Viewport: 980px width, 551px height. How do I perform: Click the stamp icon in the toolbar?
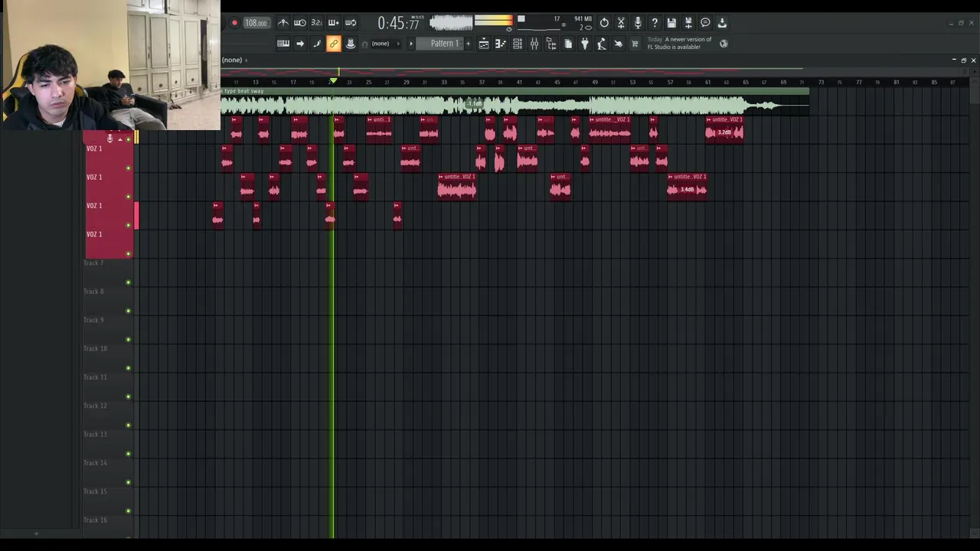point(351,44)
